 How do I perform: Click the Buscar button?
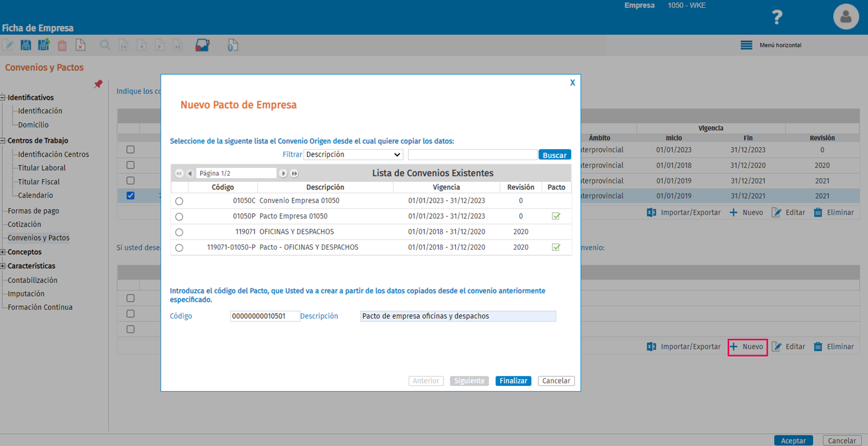[555, 155]
